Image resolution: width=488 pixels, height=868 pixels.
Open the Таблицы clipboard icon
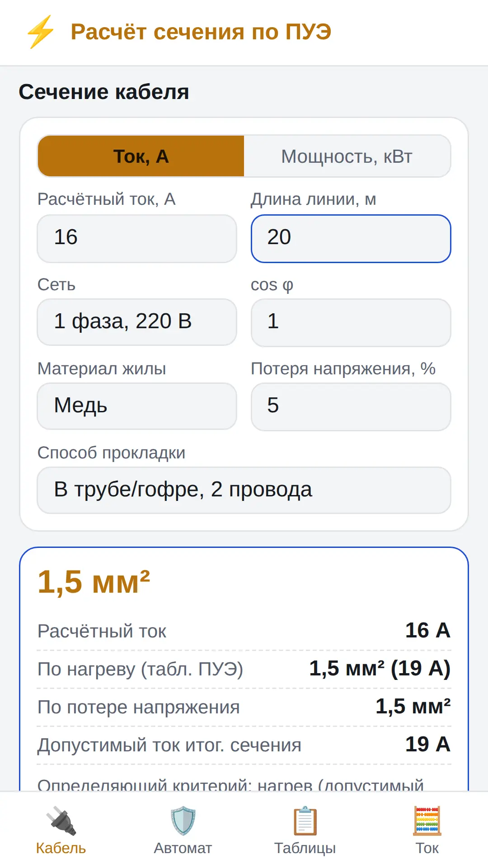(x=305, y=821)
